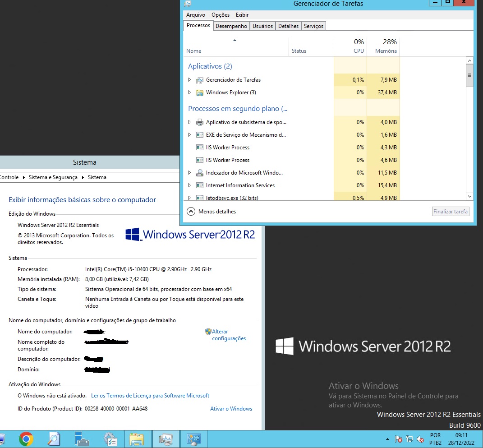Select the Processos tab
The height and width of the screenshot is (448, 483).
click(198, 26)
